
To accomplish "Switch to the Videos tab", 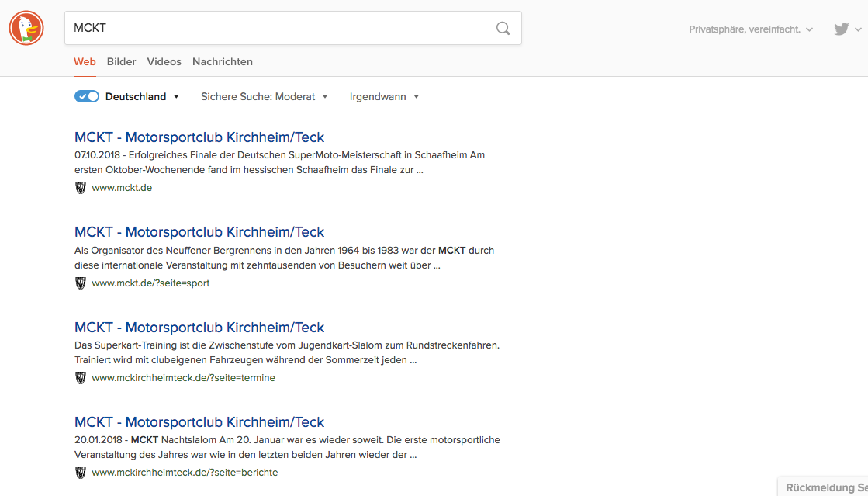I will click(x=164, y=61).
